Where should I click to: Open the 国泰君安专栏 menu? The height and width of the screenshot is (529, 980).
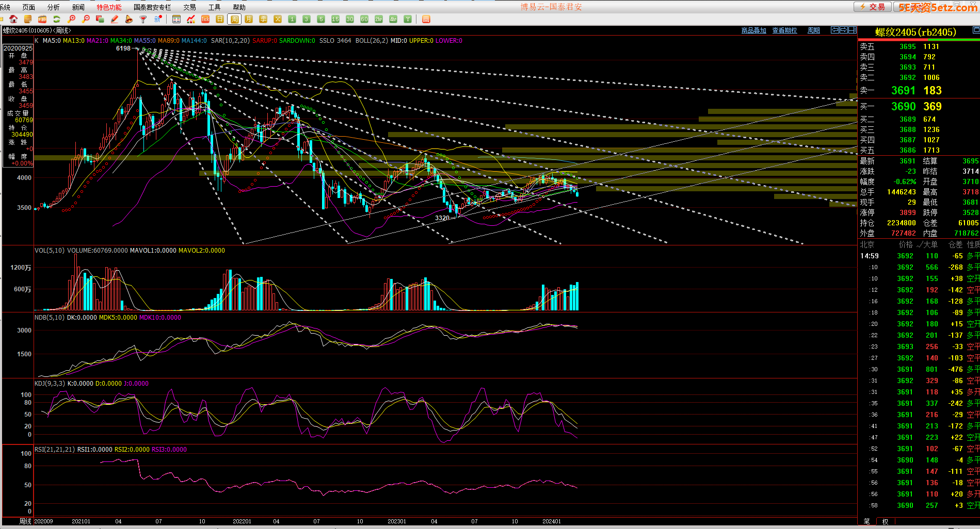point(152,7)
